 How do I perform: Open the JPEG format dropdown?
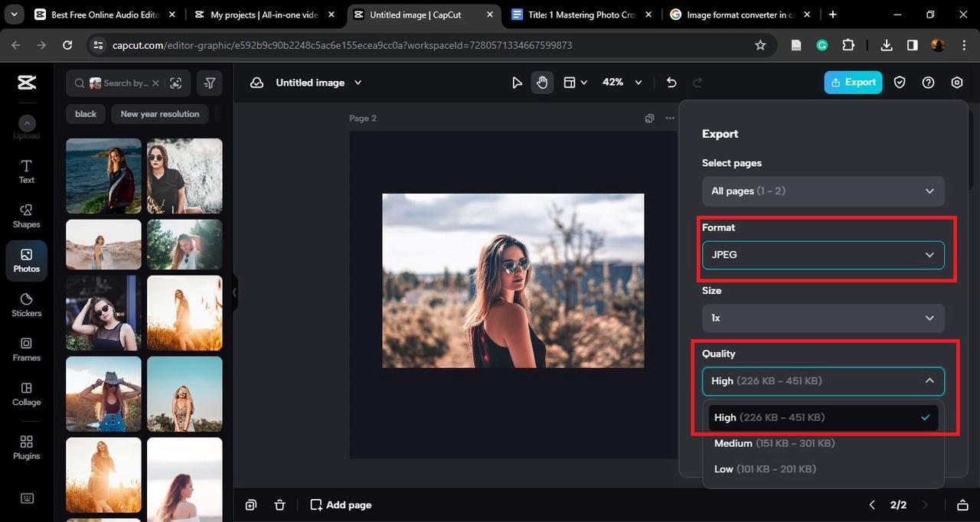(x=823, y=255)
